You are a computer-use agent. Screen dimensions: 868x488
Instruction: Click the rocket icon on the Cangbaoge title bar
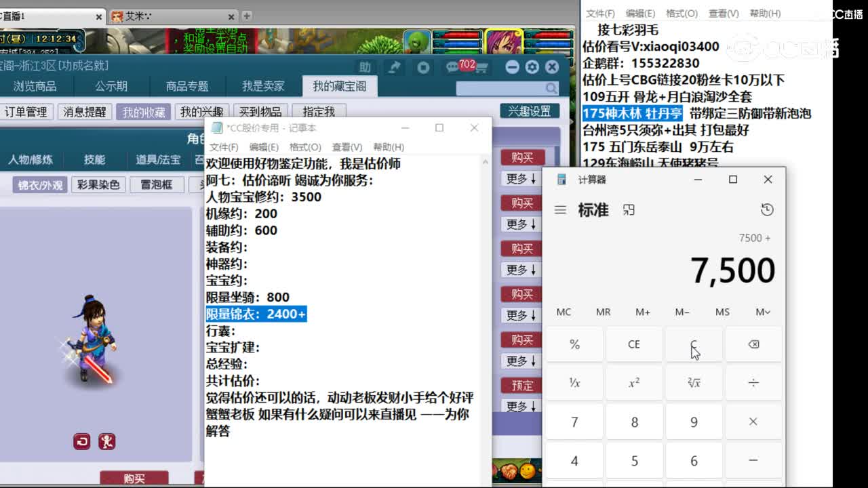395,66
